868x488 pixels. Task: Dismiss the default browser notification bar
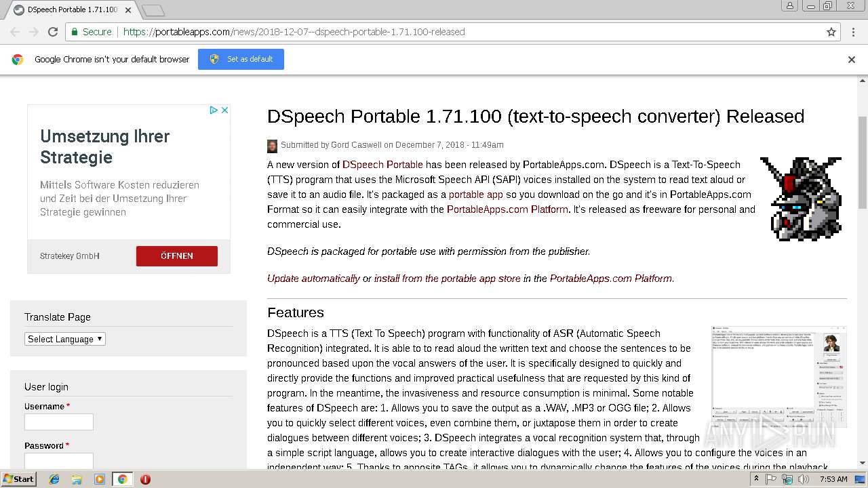[852, 60]
